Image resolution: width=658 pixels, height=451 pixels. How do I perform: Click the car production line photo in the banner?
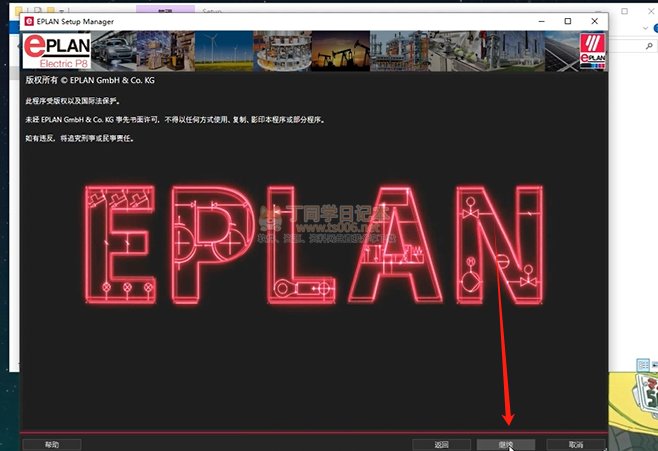[113, 51]
